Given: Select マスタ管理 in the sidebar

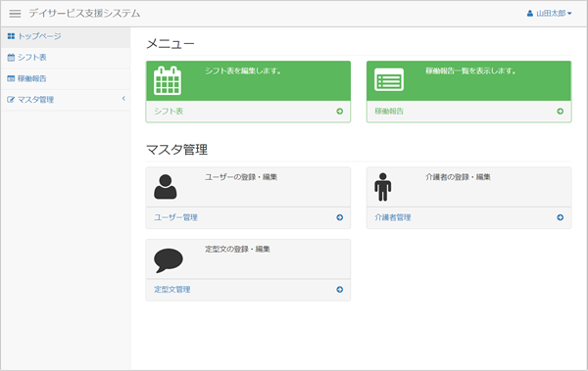Looking at the screenshot, I should (x=66, y=100).
